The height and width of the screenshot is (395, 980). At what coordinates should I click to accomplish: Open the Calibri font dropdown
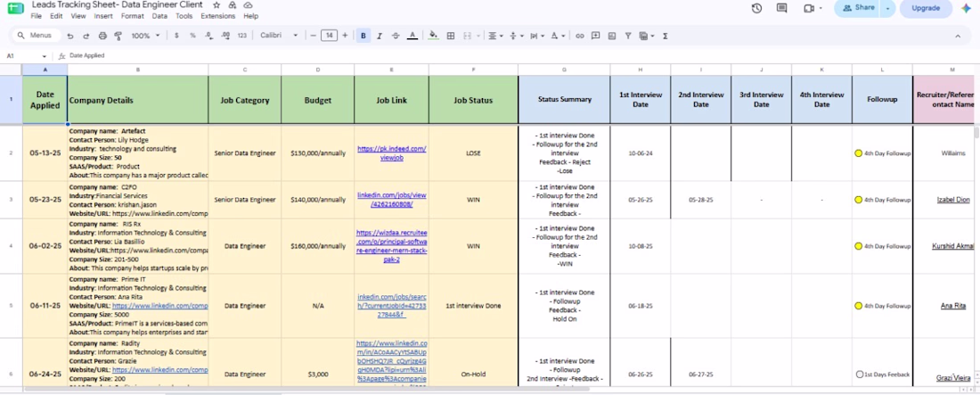coord(279,36)
